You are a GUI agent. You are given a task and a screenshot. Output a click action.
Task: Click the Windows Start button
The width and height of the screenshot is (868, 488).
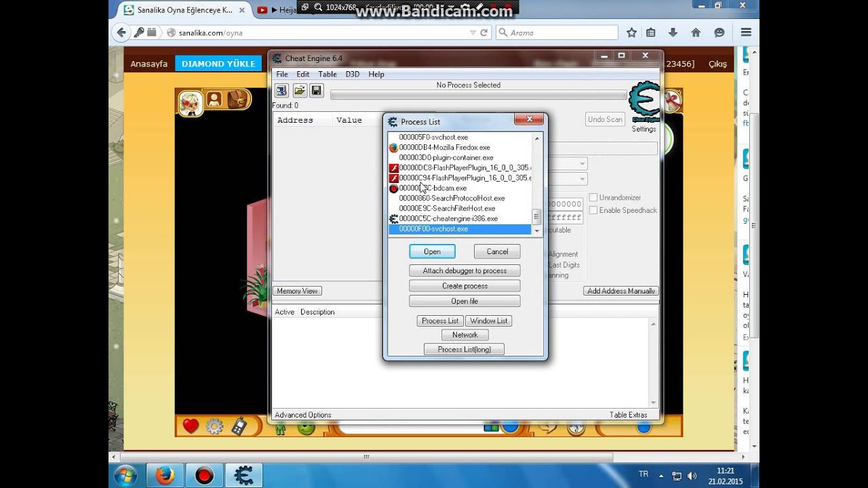coord(125,475)
